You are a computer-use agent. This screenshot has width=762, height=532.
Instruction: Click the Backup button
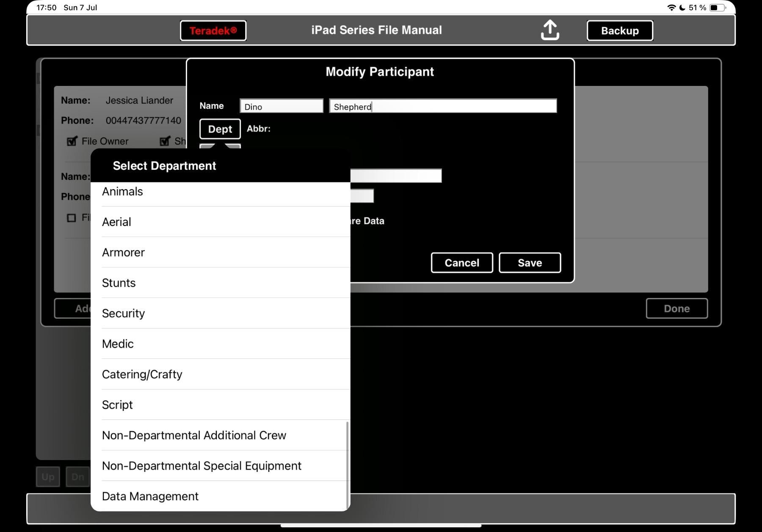pyautogui.click(x=620, y=30)
